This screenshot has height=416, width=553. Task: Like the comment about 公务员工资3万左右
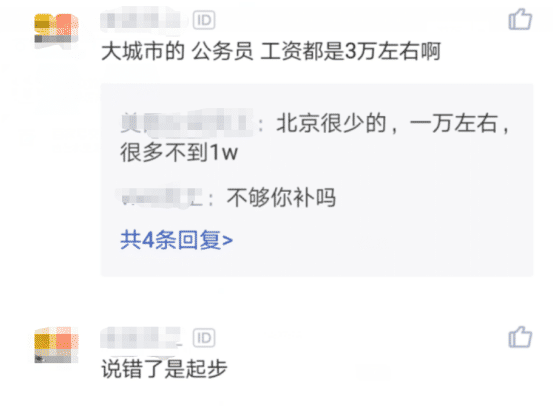tap(520, 19)
